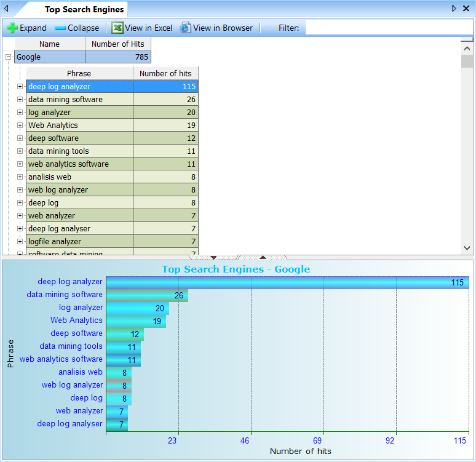This screenshot has width=476, height=462.
Task: Select the data mining software phrase cell
Action: 79,99
